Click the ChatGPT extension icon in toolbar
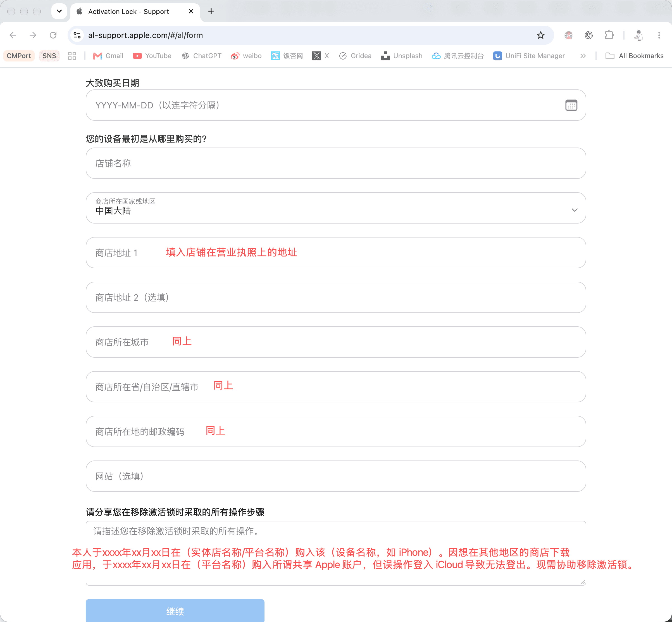This screenshot has width=672, height=622. (x=588, y=35)
